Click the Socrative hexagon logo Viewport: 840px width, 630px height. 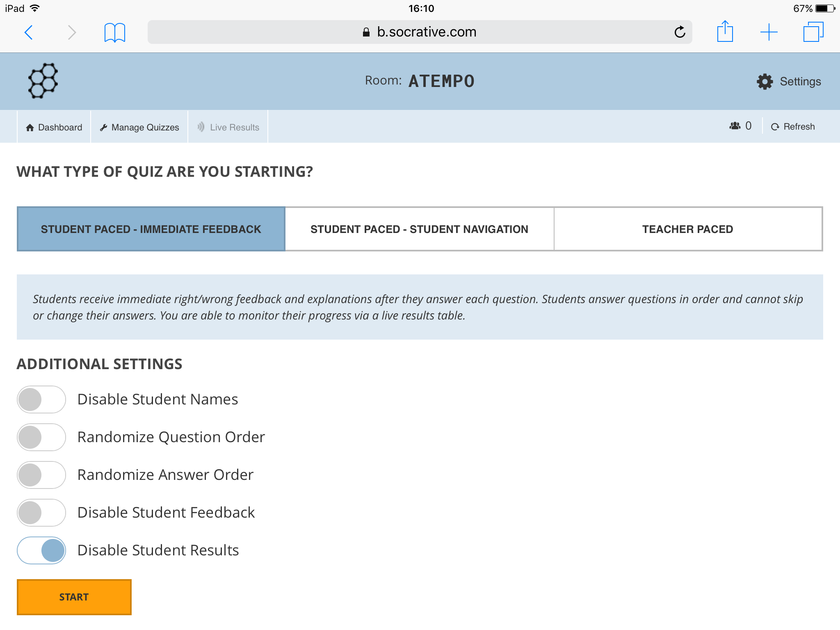coord(43,81)
